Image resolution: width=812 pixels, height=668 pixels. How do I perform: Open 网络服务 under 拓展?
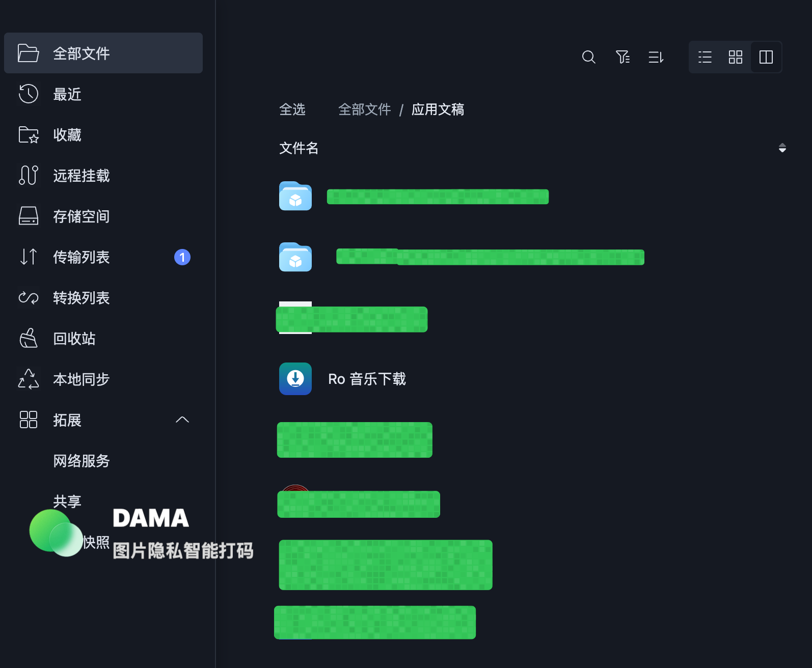[82, 461]
